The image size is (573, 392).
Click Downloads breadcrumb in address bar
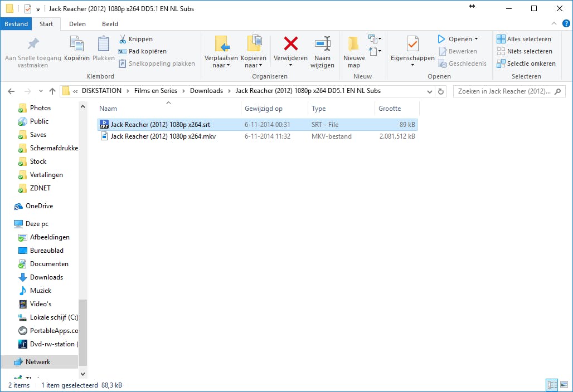click(x=206, y=91)
